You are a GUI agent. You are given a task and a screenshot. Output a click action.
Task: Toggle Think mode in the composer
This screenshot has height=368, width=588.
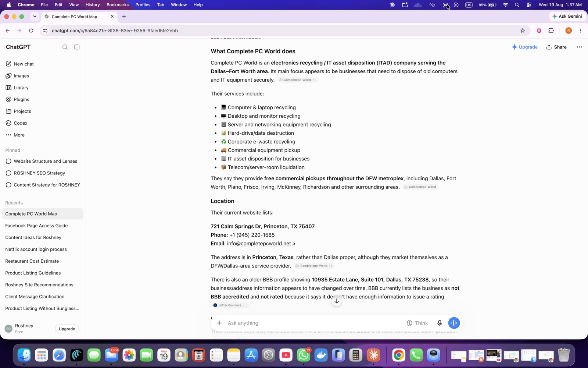417,323
